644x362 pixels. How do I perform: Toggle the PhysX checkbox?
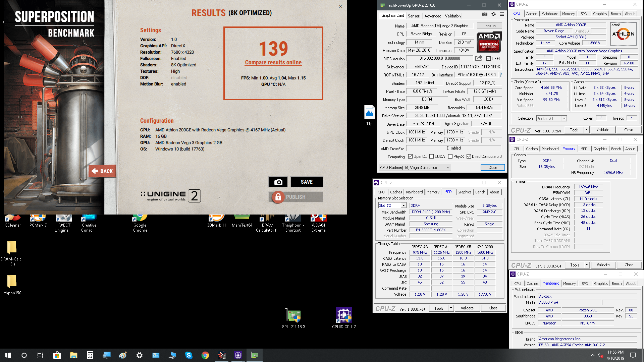coord(450,157)
